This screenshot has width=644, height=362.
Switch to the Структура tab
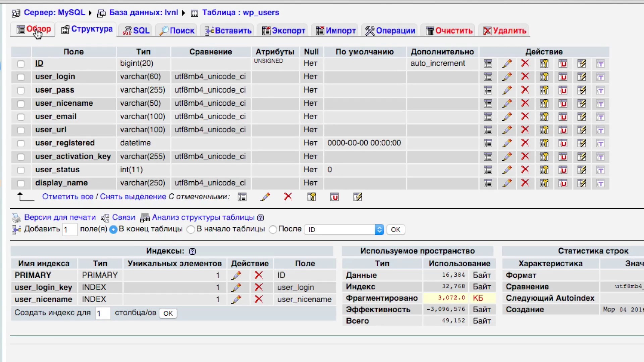click(87, 29)
